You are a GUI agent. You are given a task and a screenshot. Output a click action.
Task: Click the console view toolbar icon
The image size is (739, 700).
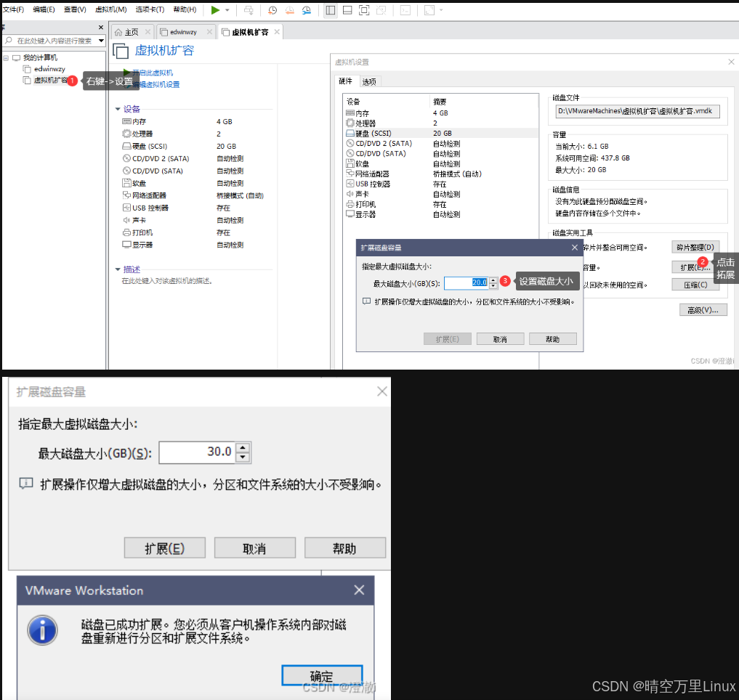(x=405, y=10)
